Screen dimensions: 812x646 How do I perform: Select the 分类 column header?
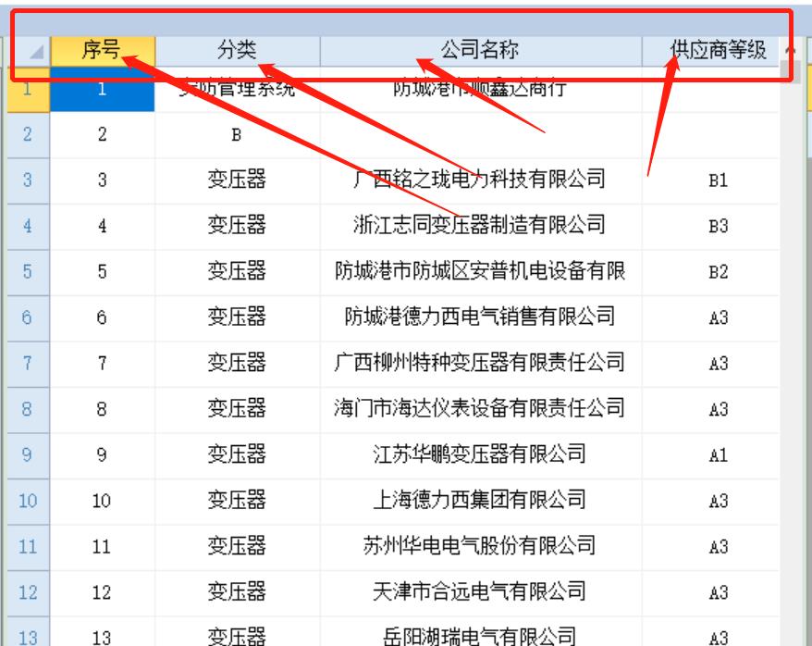pos(237,51)
